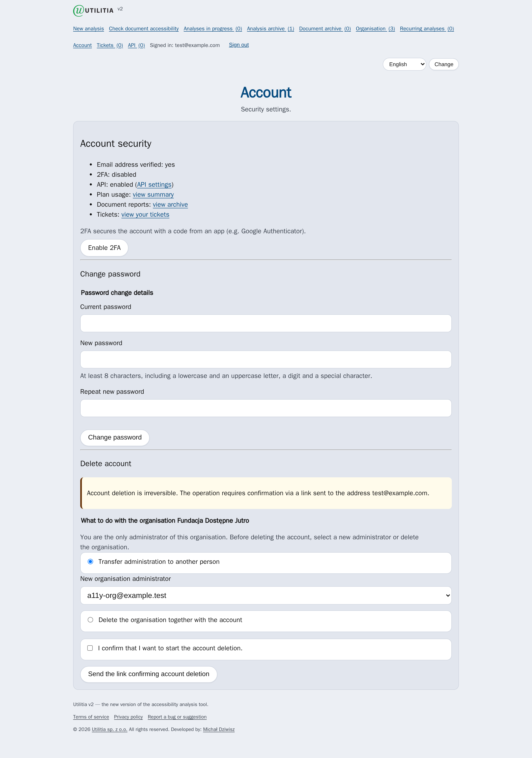Focus the Repeat new password field

tap(266, 408)
